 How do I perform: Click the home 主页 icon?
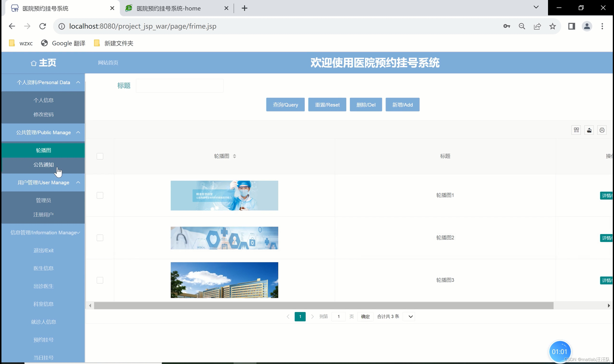pos(34,63)
